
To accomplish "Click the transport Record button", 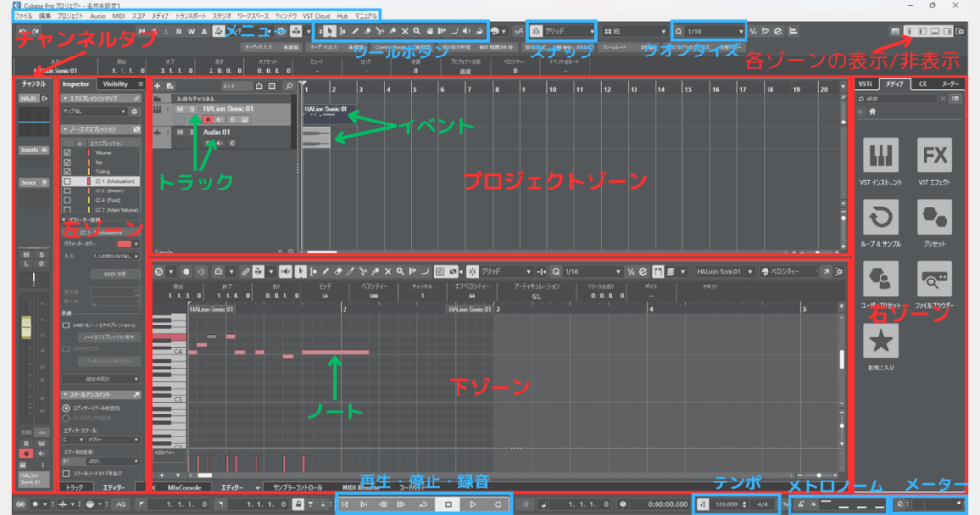I will click(498, 504).
